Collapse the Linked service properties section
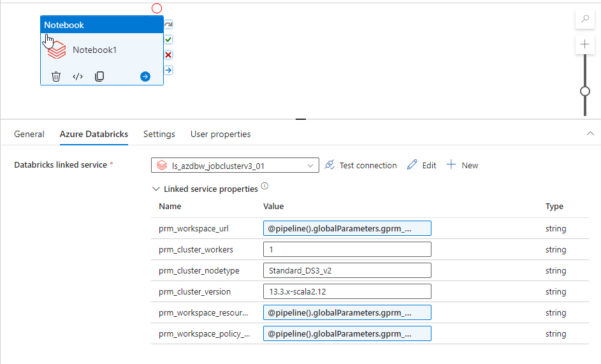601x364 pixels. [156, 189]
